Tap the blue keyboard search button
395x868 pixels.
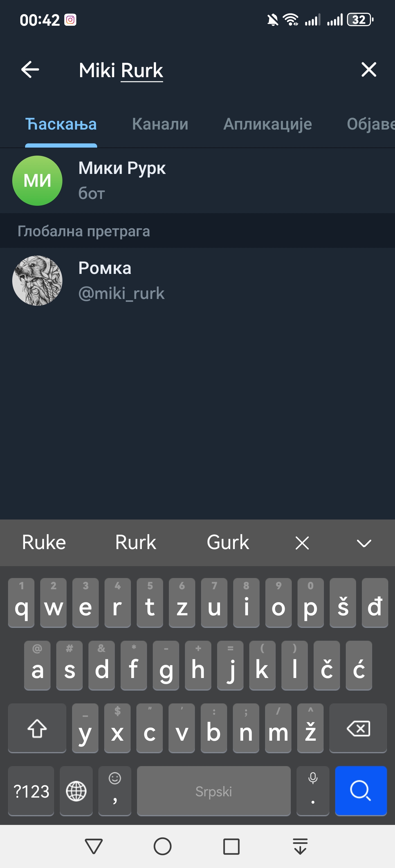[361, 791]
